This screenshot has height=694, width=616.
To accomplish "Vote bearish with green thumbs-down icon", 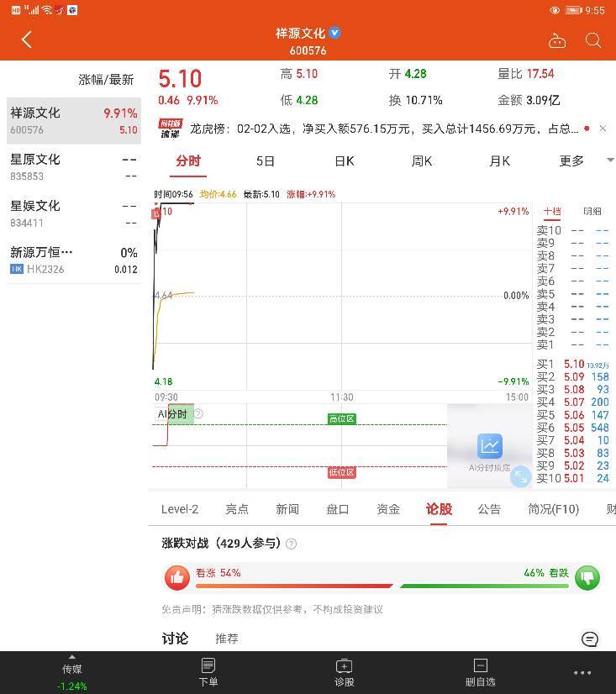I will click(587, 577).
